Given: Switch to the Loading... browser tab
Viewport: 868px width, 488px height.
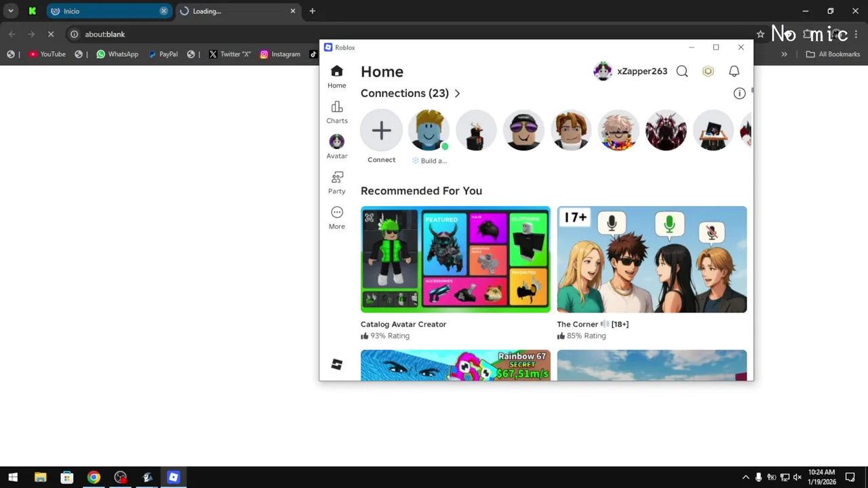Looking at the screenshot, I should 237,11.
